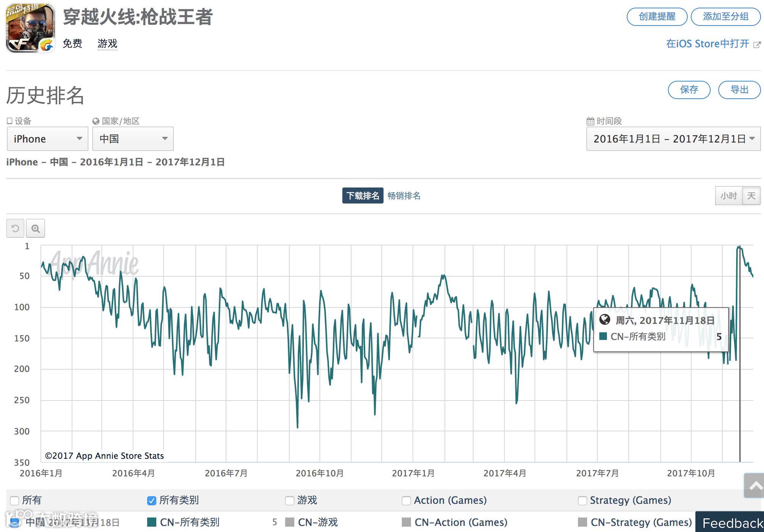The width and height of the screenshot is (764, 532).
Task: Click the globe icon next to 国家/地区
Action: point(96,121)
